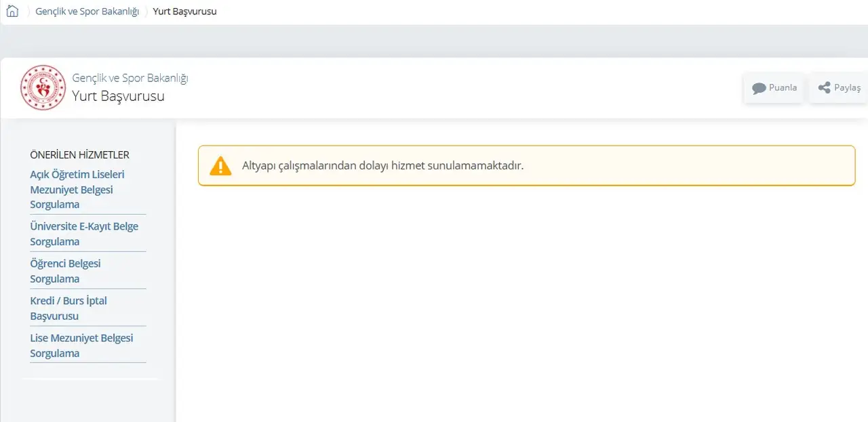The image size is (868, 422).
Task: Click the share icon beside Paylaş
Action: tap(824, 88)
